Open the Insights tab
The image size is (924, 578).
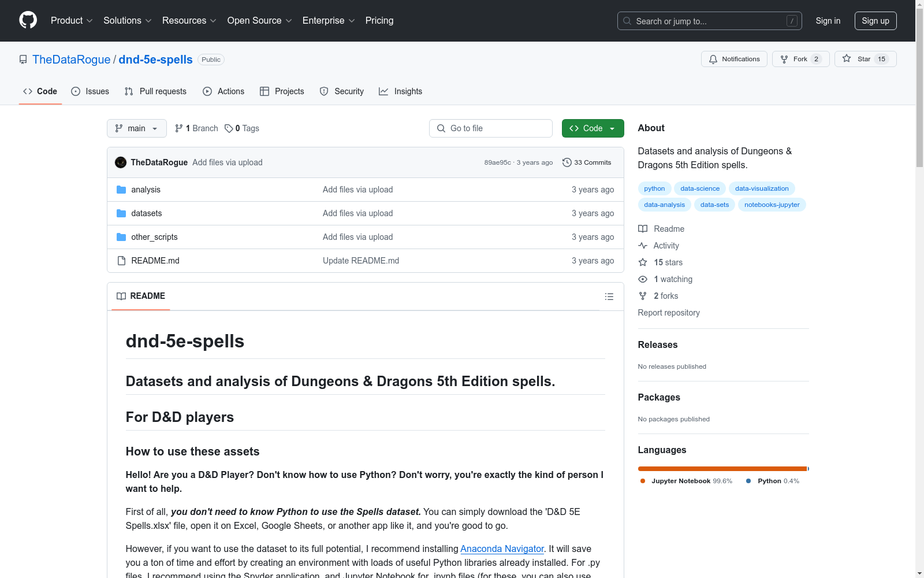[401, 91]
